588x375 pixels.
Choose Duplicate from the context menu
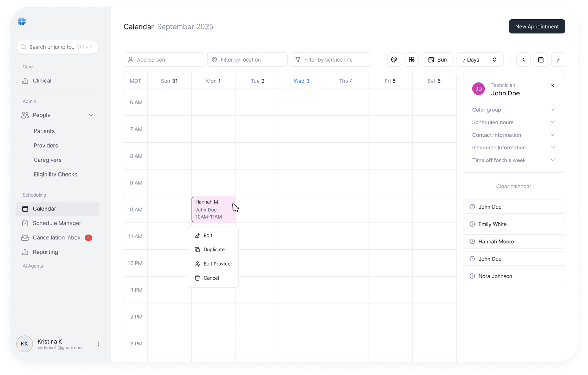tap(214, 249)
